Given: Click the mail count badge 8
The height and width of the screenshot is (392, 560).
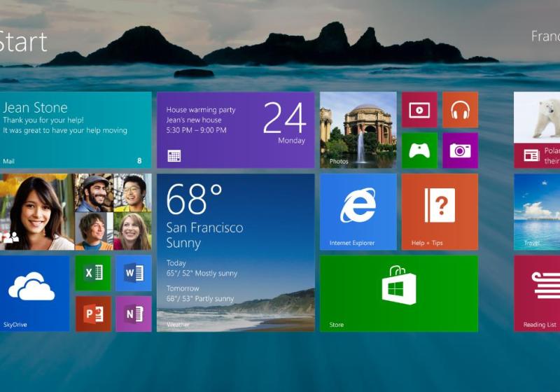Looking at the screenshot, I should click(x=139, y=161).
